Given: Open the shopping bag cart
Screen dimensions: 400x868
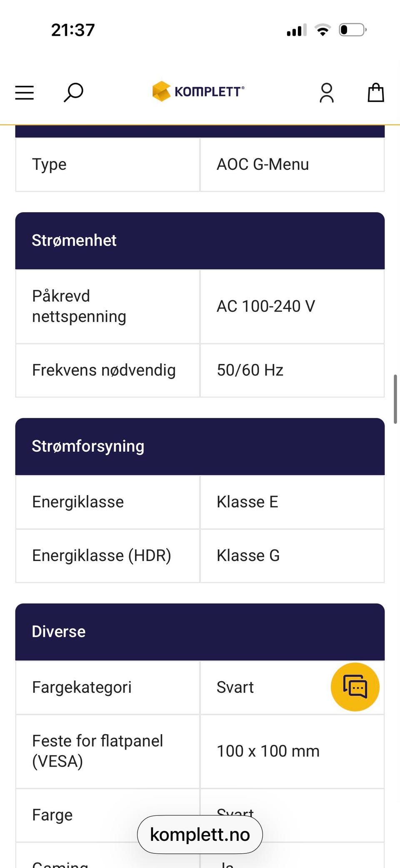Looking at the screenshot, I should pyautogui.click(x=375, y=93).
